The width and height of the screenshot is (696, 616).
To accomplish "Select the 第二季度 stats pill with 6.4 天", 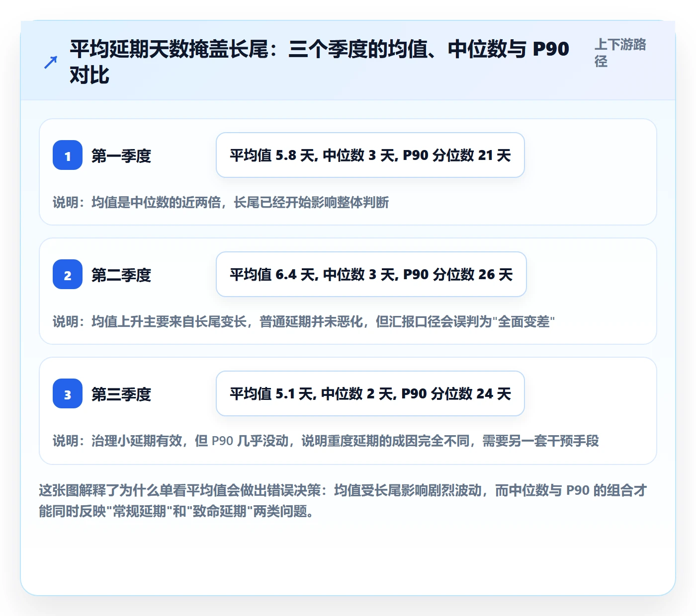I will pyautogui.click(x=371, y=274).
